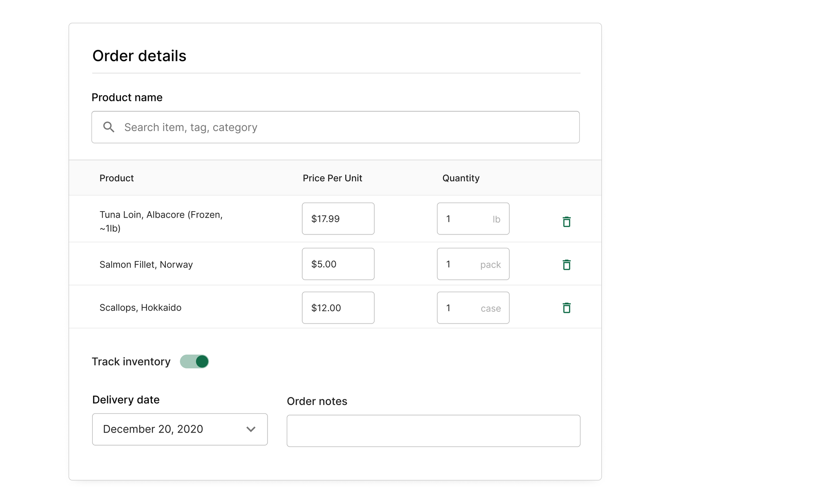Click the Product column header
817x504 pixels.
coord(116,178)
